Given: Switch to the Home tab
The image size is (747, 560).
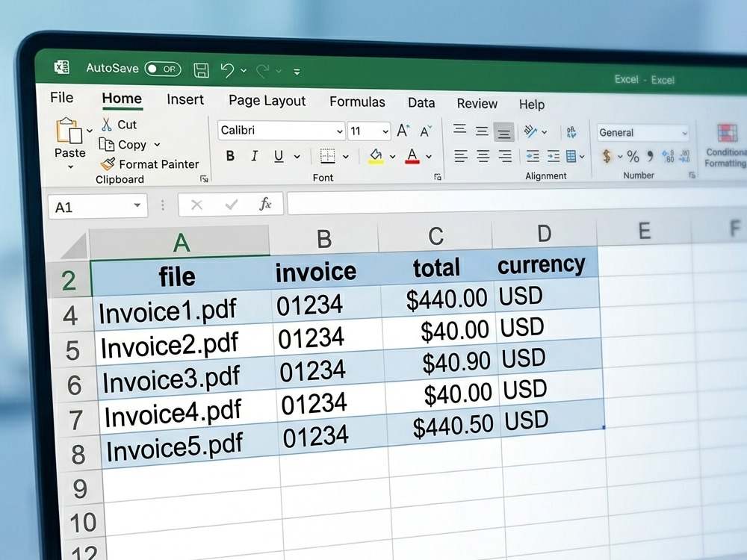Looking at the screenshot, I should tap(122, 99).
